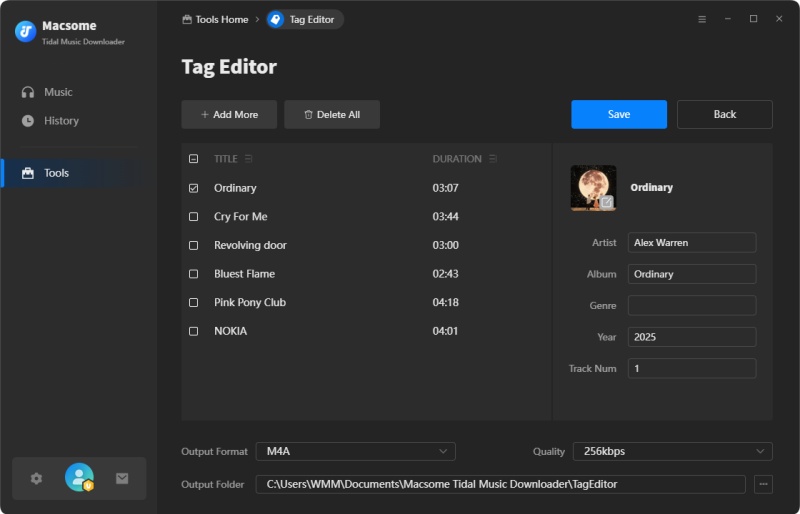This screenshot has width=800, height=514.
Task: Open the hamburger menu icon
Action: coord(702,19)
